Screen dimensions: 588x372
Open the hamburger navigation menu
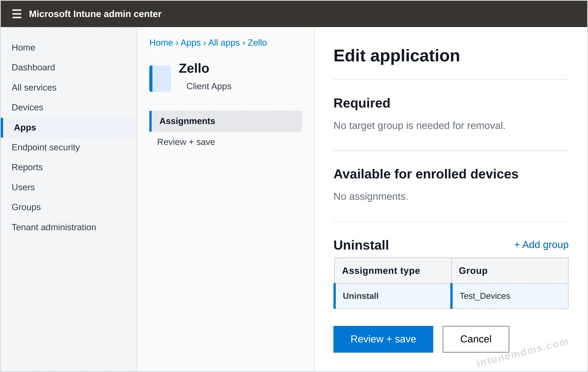point(17,14)
